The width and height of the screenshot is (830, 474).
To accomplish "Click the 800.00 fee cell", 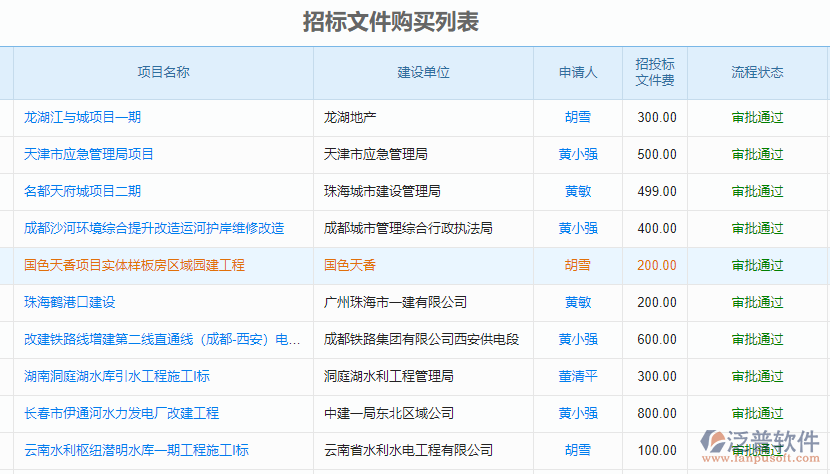I will point(656,413).
